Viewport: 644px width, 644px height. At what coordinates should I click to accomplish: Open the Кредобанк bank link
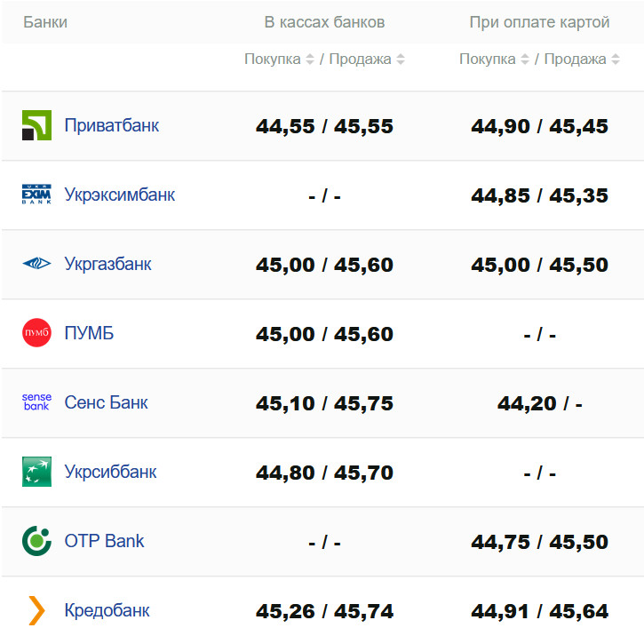point(107,610)
